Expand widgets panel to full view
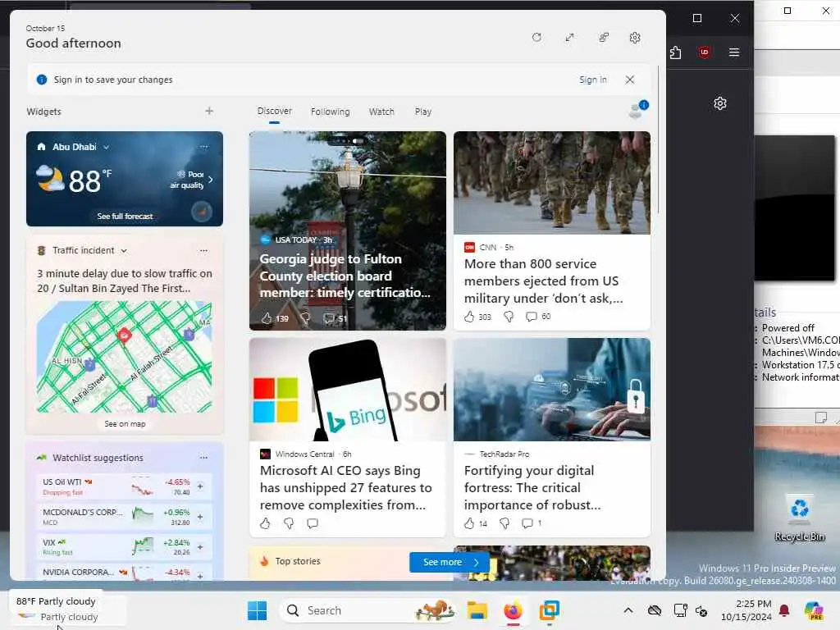The height and width of the screenshot is (630, 840). click(569, 38)
